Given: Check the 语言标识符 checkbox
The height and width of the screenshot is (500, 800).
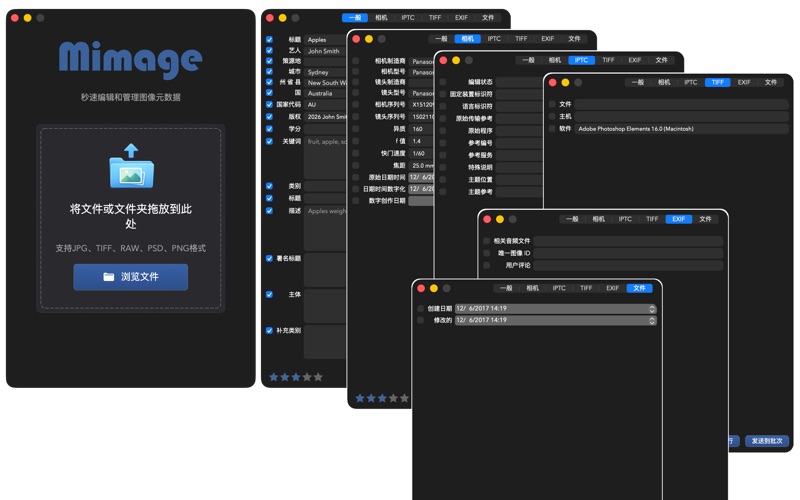Looking at the screenshot, I should (x=443, y=106).
